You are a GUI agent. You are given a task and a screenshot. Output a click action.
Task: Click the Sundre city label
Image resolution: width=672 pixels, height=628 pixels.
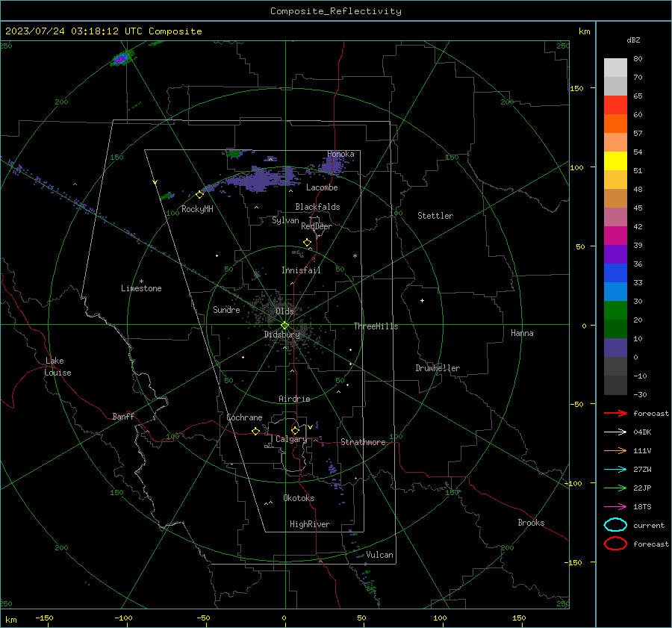[226, 309]
